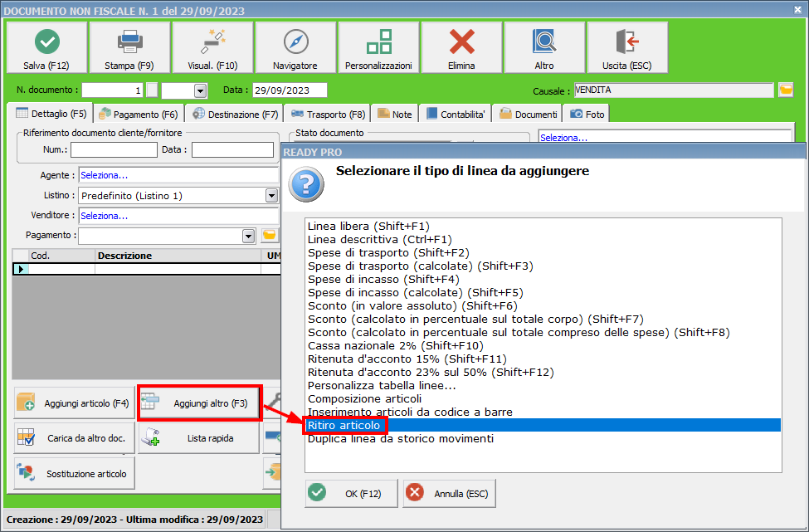Cancel dialog with Annulla (ESC)
The height and width of the screenshot is (532, 809).
click(x=450, y=493)
